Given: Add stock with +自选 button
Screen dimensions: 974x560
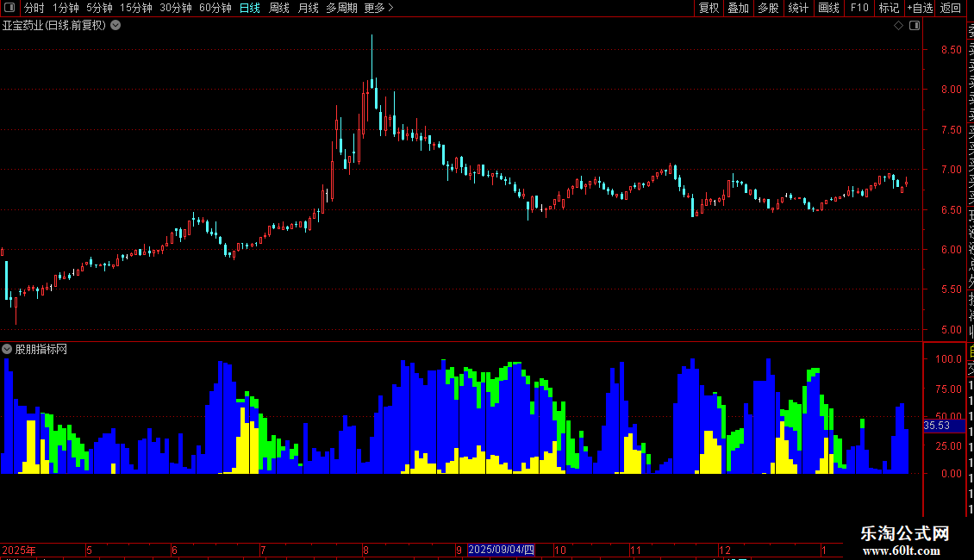Looking at the screenshot, I should coord(920,8).
